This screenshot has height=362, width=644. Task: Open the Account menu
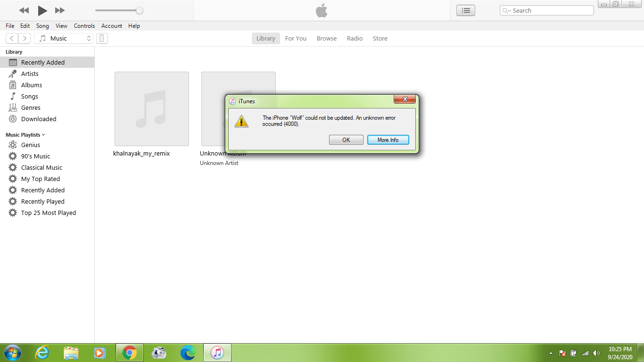[x=112, y=26]
